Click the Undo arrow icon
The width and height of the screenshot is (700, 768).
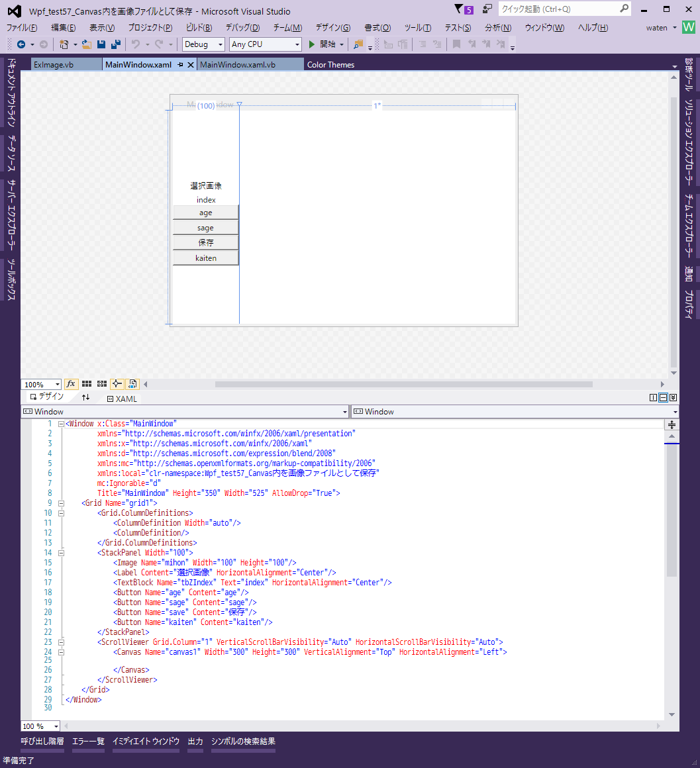[x=136, y=44]
